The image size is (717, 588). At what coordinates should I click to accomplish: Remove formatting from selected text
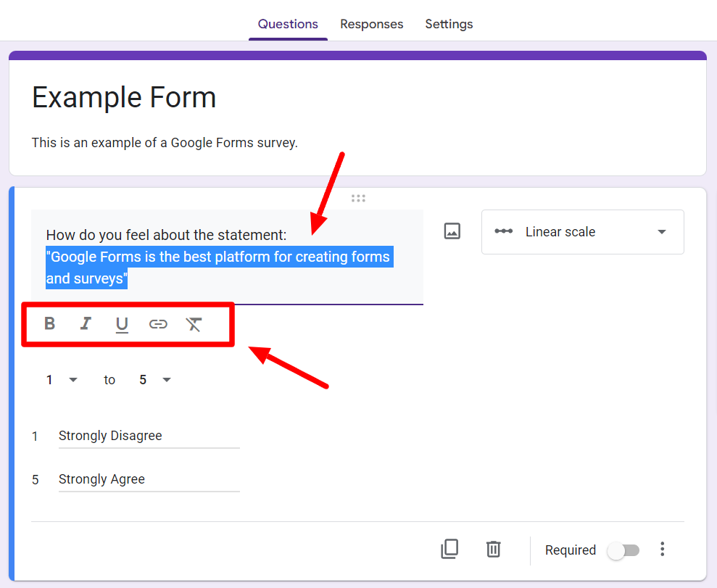(x=194, y=324)
